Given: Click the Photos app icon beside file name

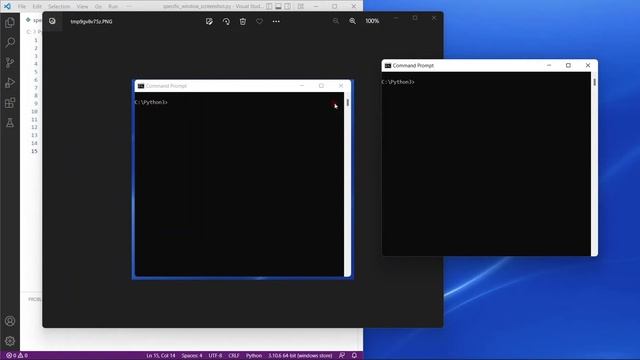Looking at the screenshot, I should point(52,21).
